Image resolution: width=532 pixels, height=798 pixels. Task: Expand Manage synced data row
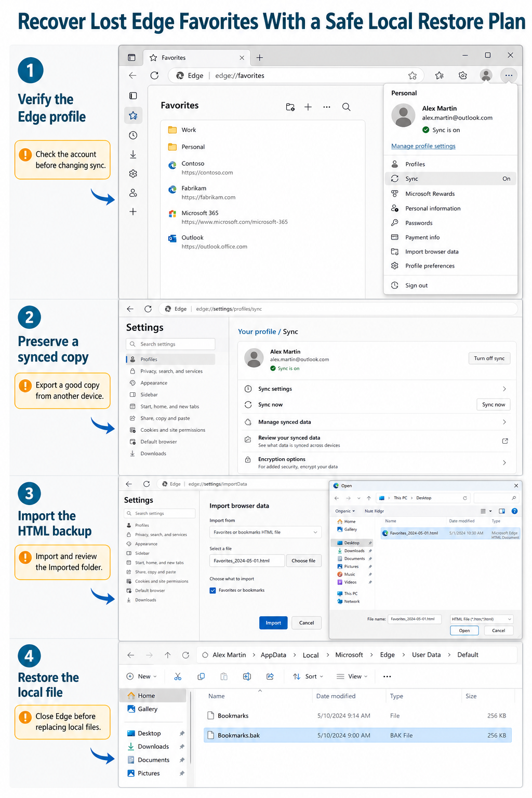click(x=378, y=422)
